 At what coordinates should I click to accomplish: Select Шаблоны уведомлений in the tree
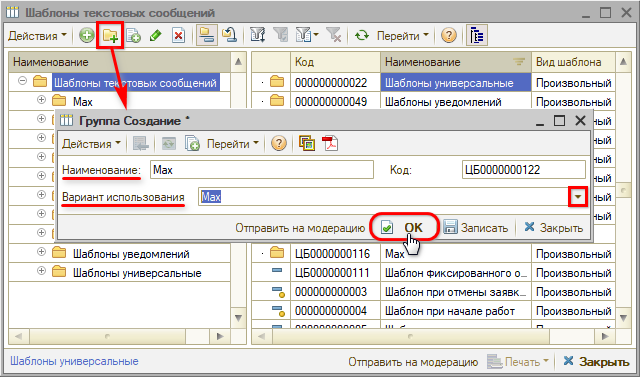131,254
